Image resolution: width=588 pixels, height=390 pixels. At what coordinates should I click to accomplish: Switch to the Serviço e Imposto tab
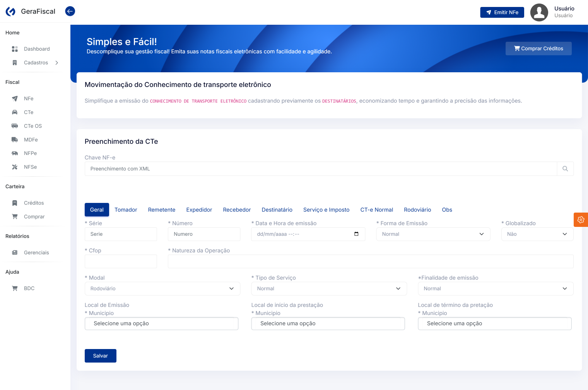(326, 210)
